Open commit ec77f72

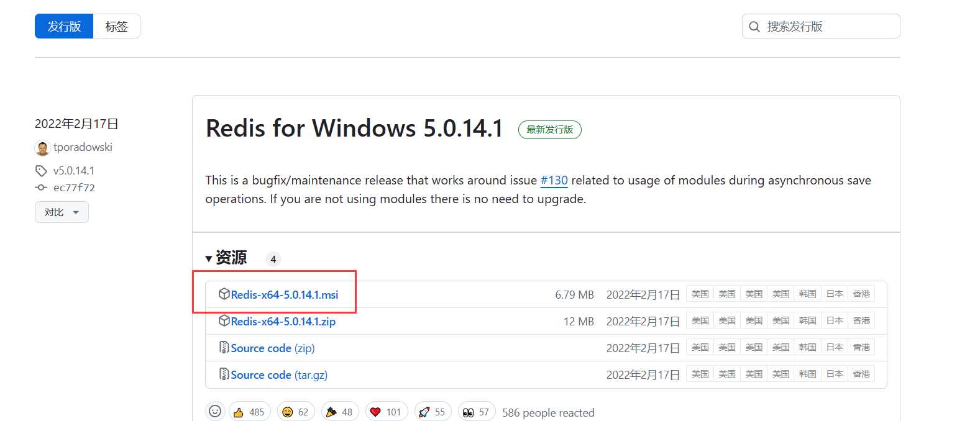click(x=74, y=188)
